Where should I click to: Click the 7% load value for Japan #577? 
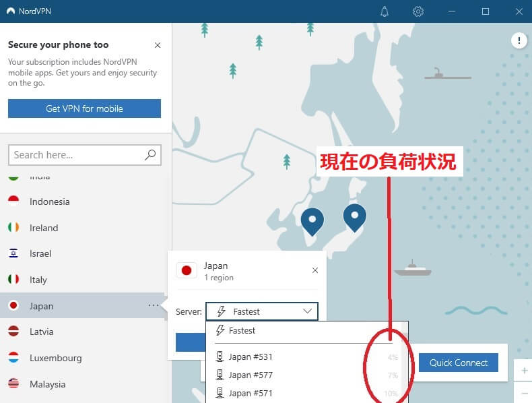[x=393, y=375]
